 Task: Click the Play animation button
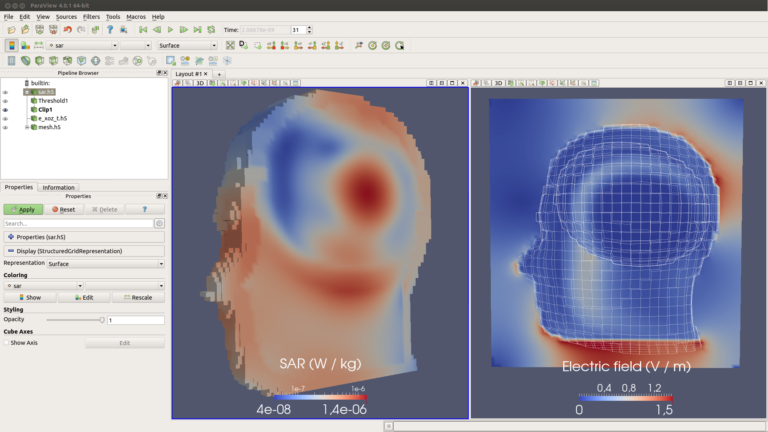point(170,30)
